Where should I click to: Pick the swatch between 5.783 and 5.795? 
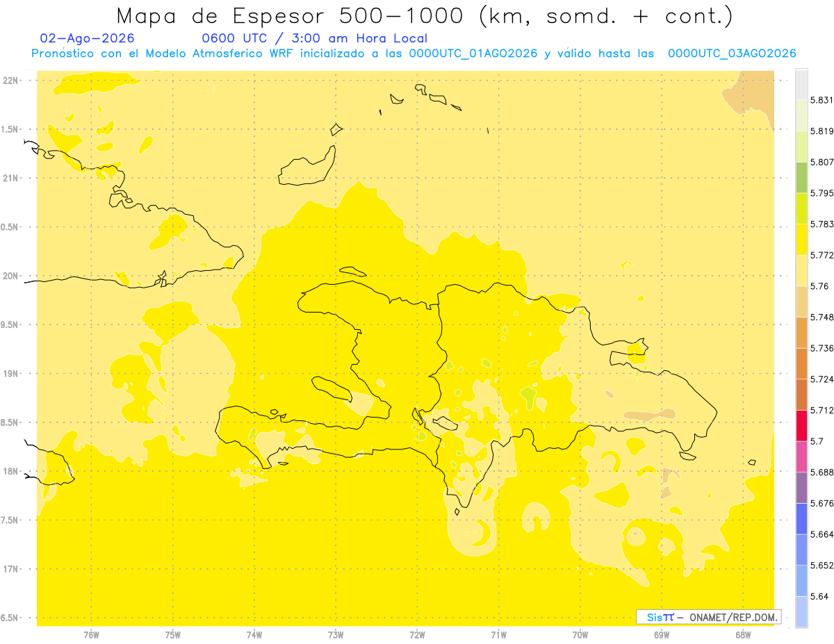coord(801,208)
